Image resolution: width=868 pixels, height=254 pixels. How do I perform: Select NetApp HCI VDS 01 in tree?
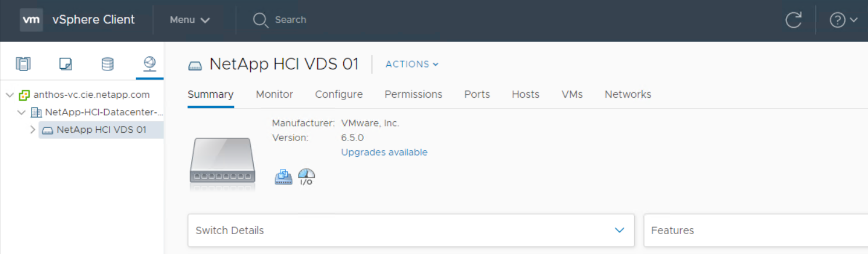pyautogui.click(x=101, y=130)
